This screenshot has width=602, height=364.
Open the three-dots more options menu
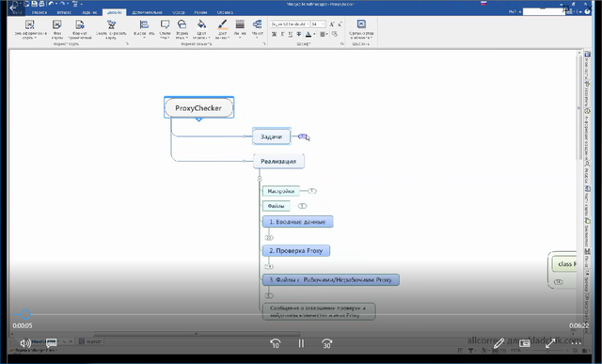(x=577, y=343)
